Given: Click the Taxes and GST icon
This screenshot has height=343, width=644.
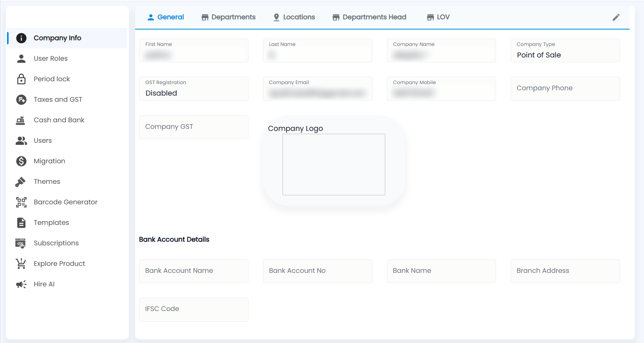Looking at the screenshot, I should [21, 100].
